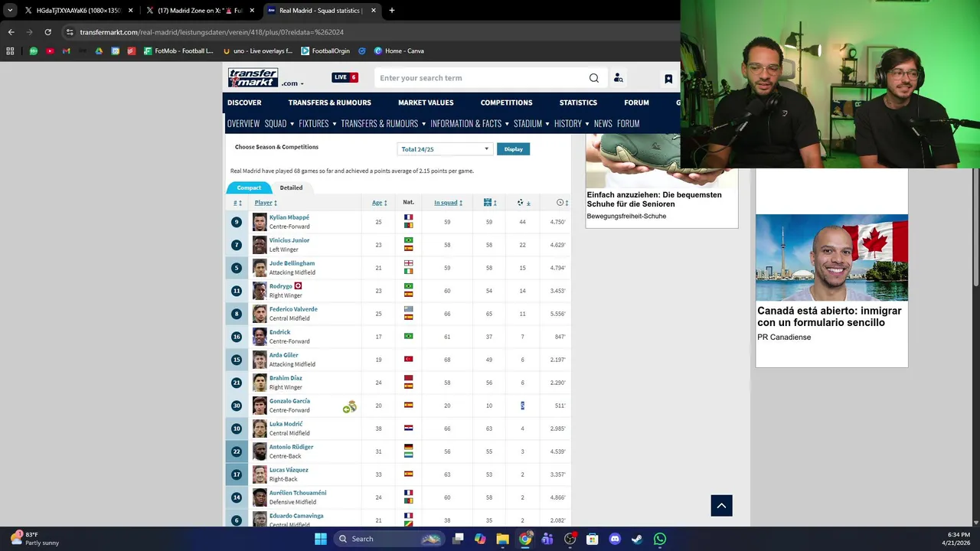Open the .com domain selector dropdown
Image resolution: width=980 pixels, height=551 pixels.
[292, 83]
